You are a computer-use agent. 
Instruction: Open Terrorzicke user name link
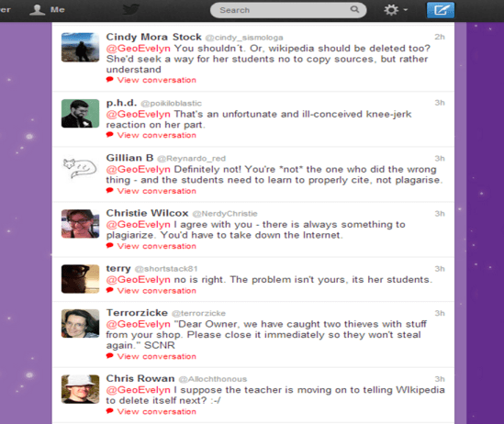coord(137,313)
